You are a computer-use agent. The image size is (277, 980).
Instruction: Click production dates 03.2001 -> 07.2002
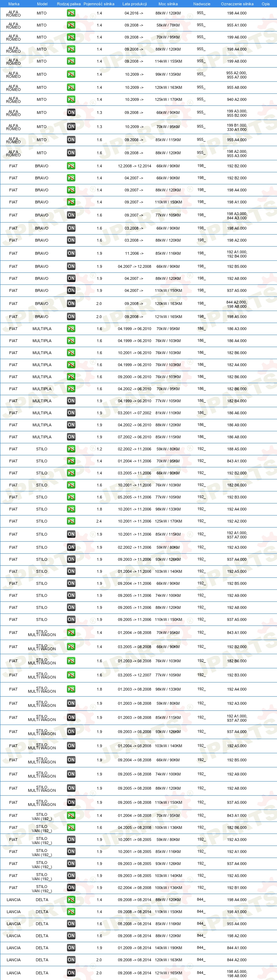135,413
